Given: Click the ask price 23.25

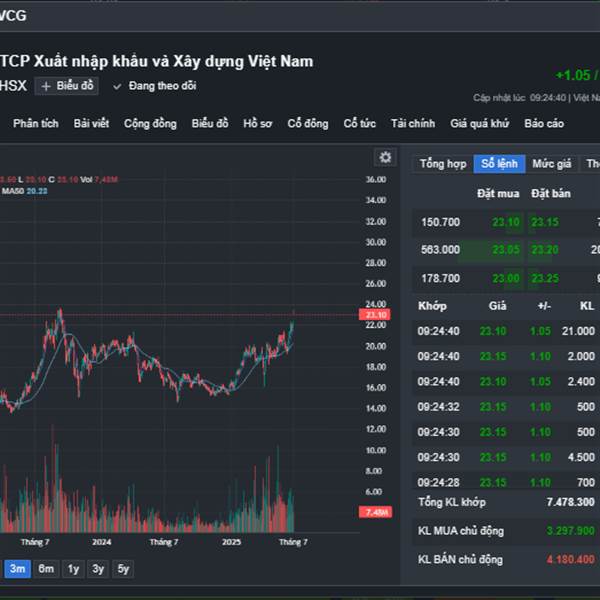Looking at the screenshot, I should [x=545, y=278].
